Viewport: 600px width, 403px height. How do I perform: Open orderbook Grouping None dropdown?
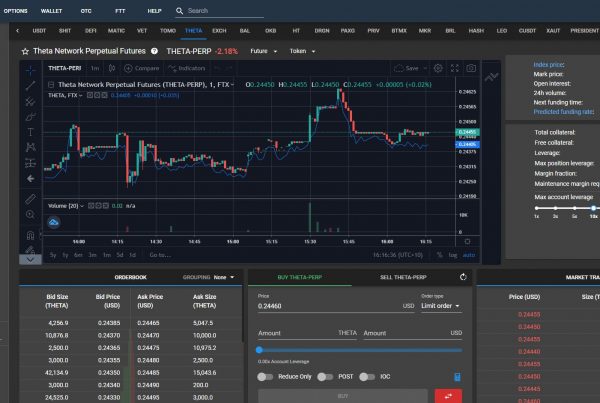224,277
